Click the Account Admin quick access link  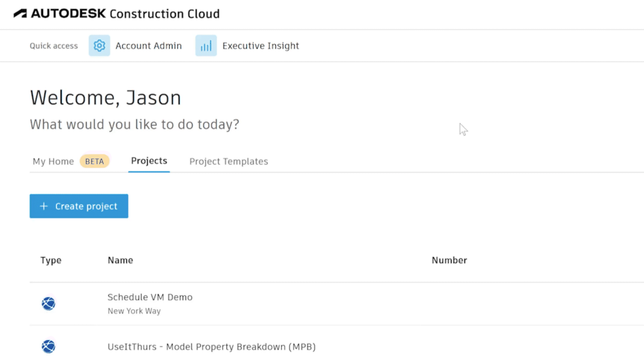click(x=149, y=46)
